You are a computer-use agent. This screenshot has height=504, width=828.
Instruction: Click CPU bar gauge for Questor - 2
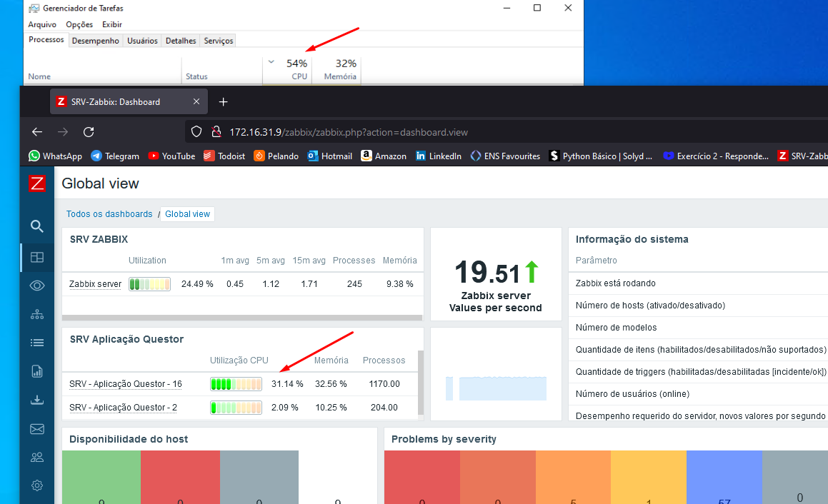pos(236,408)
